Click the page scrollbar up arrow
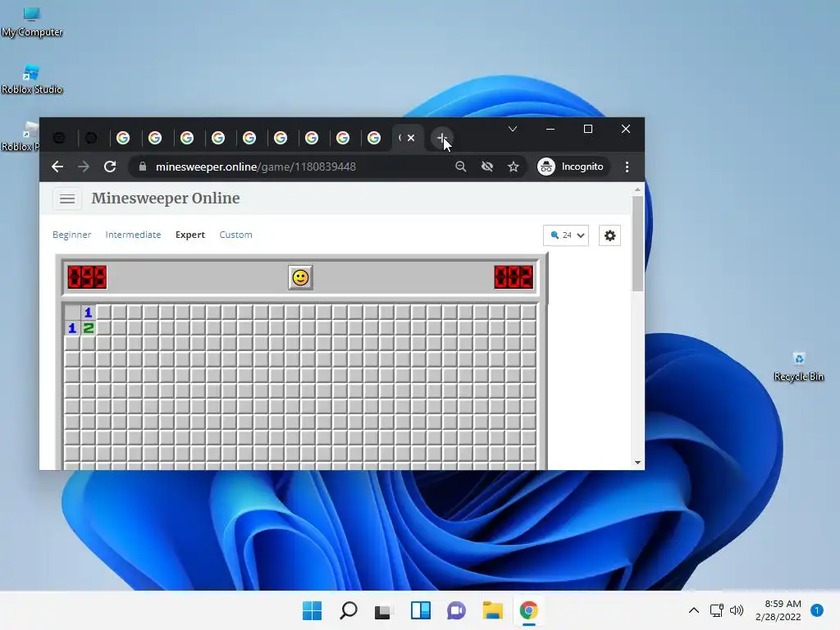This screenshot has height=630, width=840. point(637,189)
